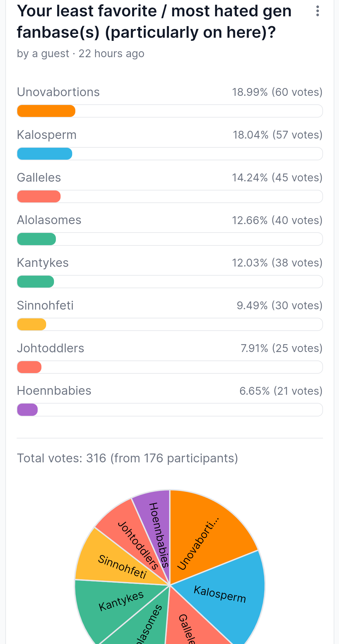
Task: Click the Unovabortions option label
Action: [x=58, y=92]
